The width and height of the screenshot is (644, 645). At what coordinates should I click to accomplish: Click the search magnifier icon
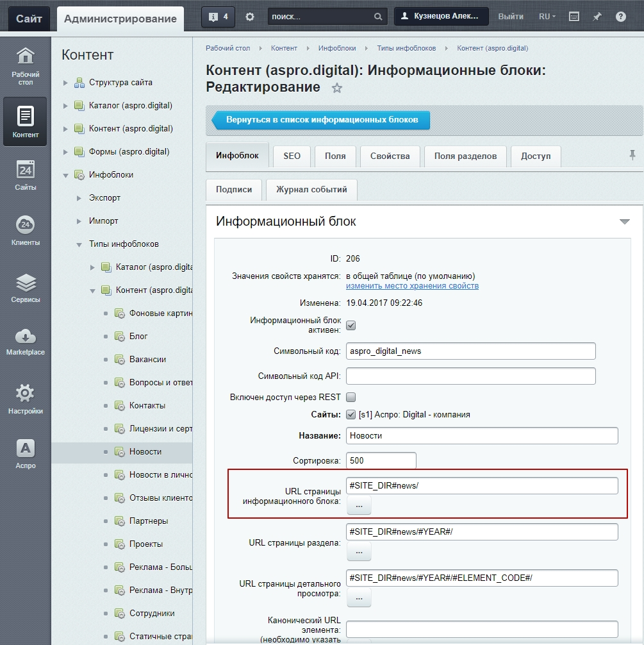point(378,17)
